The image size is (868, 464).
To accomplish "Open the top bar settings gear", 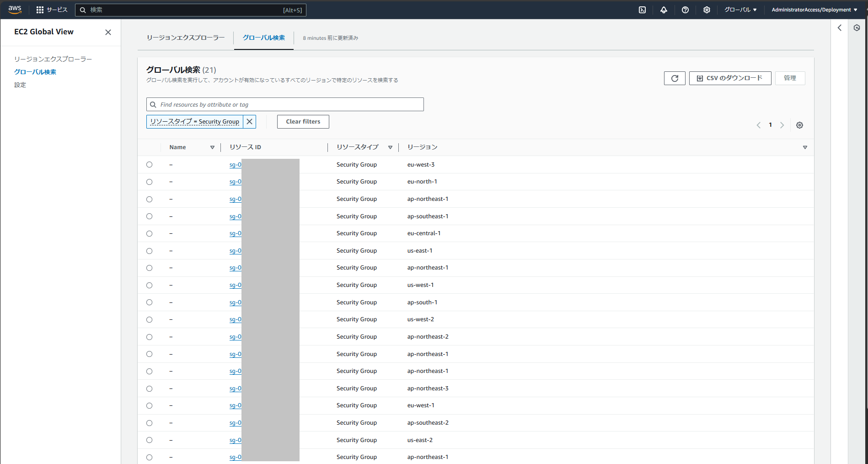I will coord(707,10).
